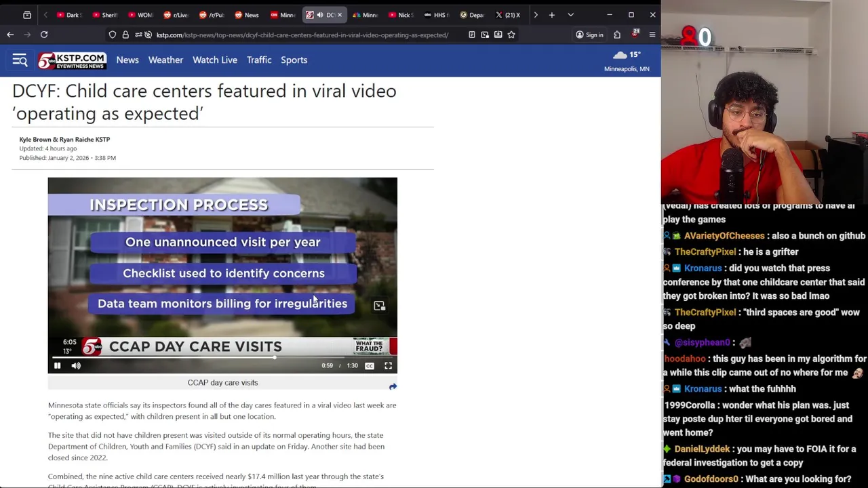Switch to the r/Pub Reddit tab
The width and height of the screenshot is (868, 488).
pos(212,15)
